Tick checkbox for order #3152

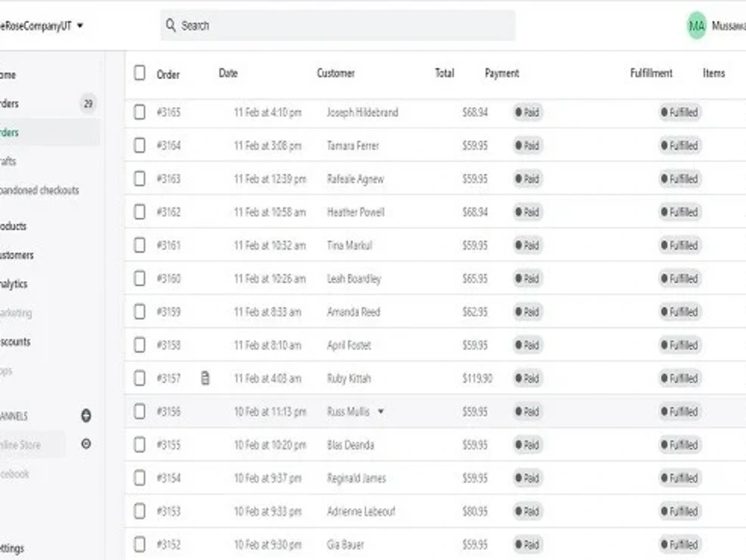[x=140, y=545]
